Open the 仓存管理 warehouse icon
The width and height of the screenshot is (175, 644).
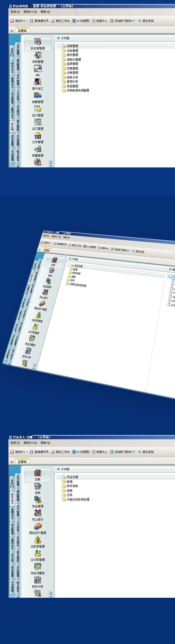tap(38, 135)
